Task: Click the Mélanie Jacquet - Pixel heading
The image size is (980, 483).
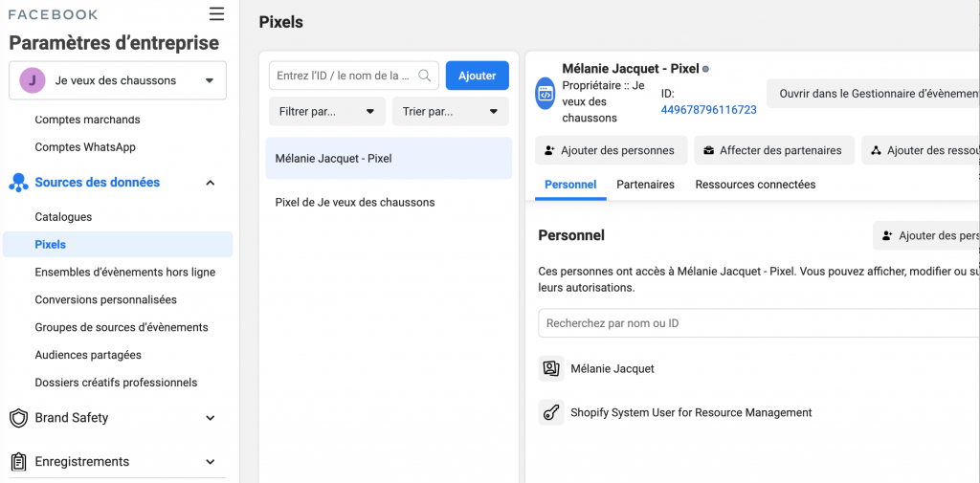Action: pyautogui.click(x=631, y=69)
